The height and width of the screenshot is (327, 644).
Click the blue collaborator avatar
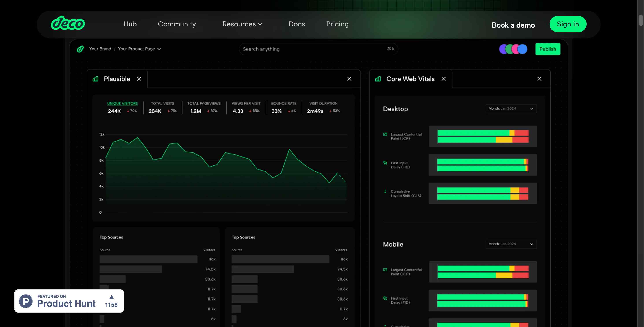[x=522, y=49]
